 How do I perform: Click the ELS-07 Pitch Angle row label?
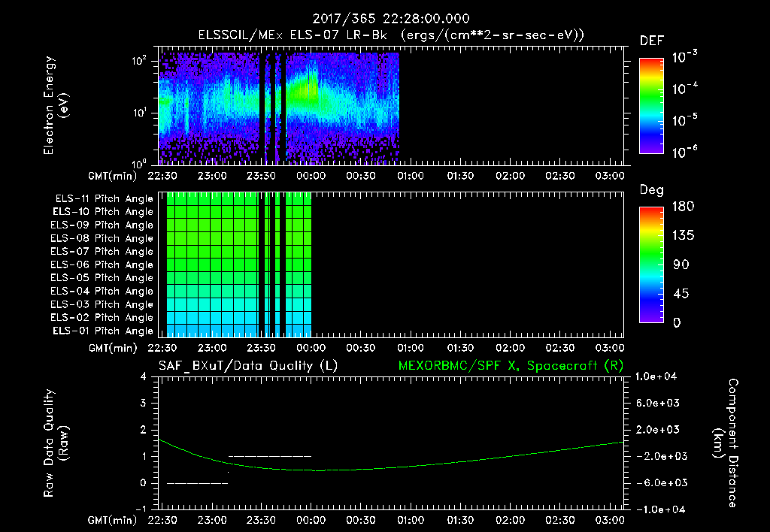click(x=102, y=251)
